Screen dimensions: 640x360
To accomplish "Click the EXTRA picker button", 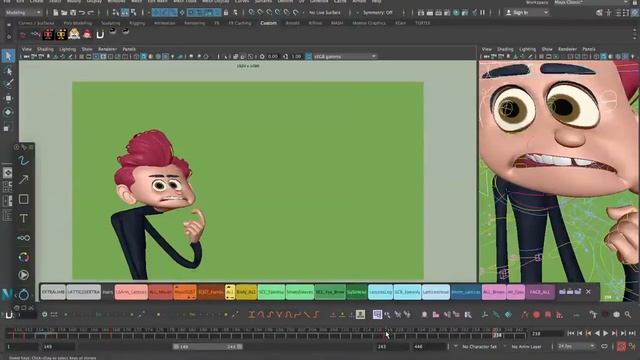I will 53,292.
